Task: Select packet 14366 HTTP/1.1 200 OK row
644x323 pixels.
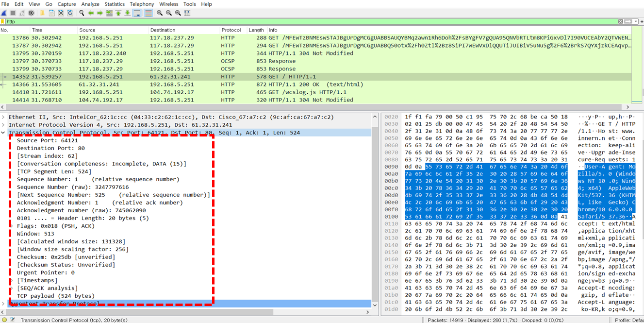Action: [x=315, y=85]
